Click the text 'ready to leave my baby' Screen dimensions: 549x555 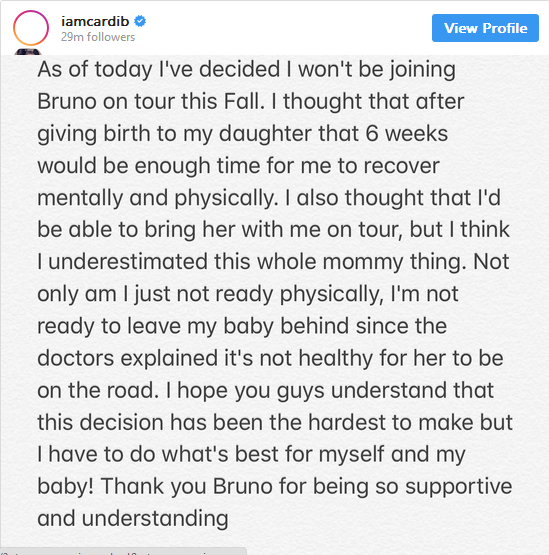[x=155, y=326]
